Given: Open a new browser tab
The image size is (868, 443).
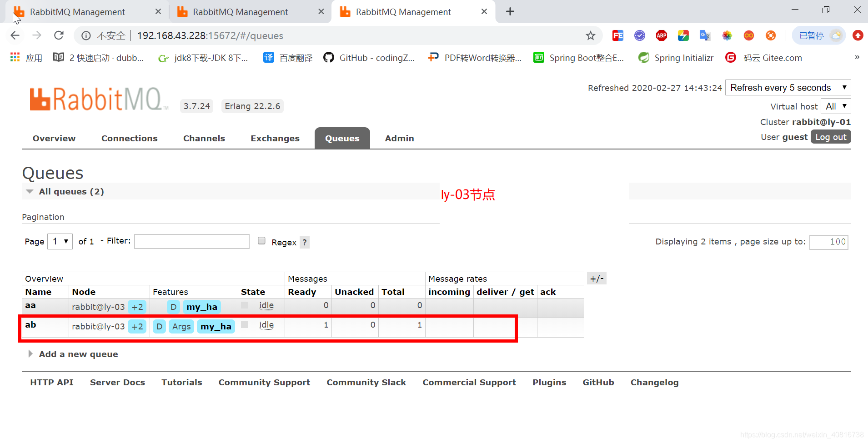Looking at the screenshot, I should pyautogui.click(x=510, y=12).
